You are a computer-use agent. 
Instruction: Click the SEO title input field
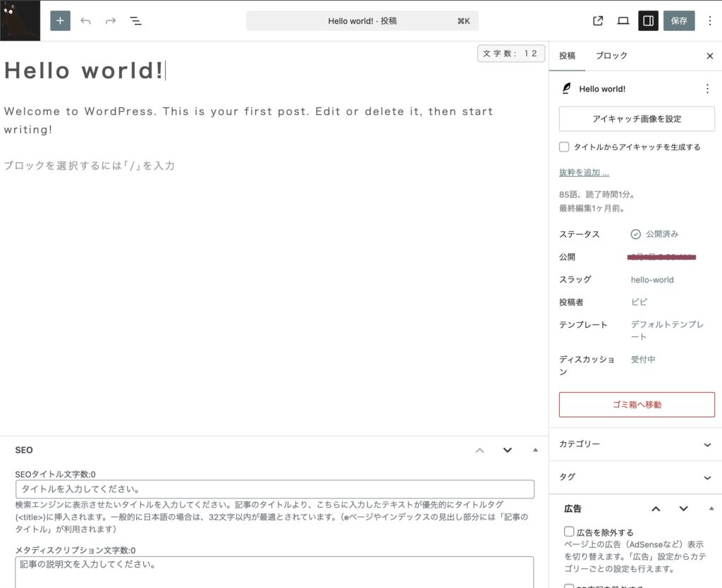274,489
